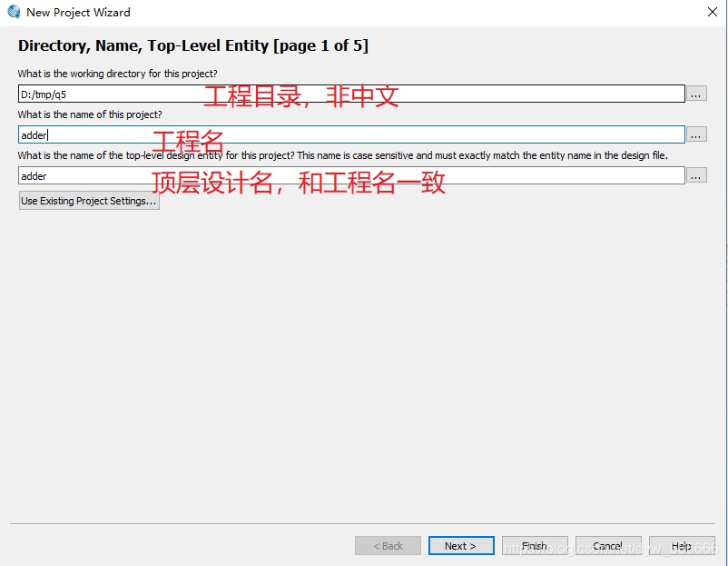Image resolution: width=728 pixels, height=566 pixels.
Task: Click the Finish button
Action: point(535,546)
